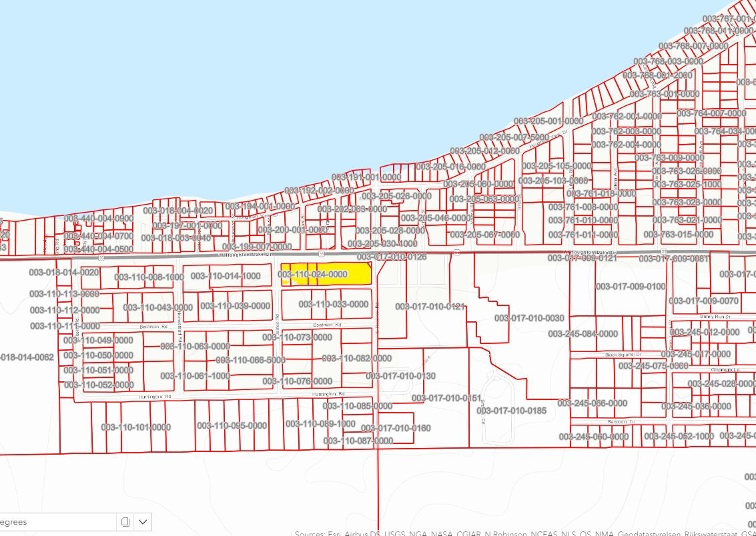Screen dimensions: 756x536
Task: Select parcel 003-110-008-1000
Action: 149,277
